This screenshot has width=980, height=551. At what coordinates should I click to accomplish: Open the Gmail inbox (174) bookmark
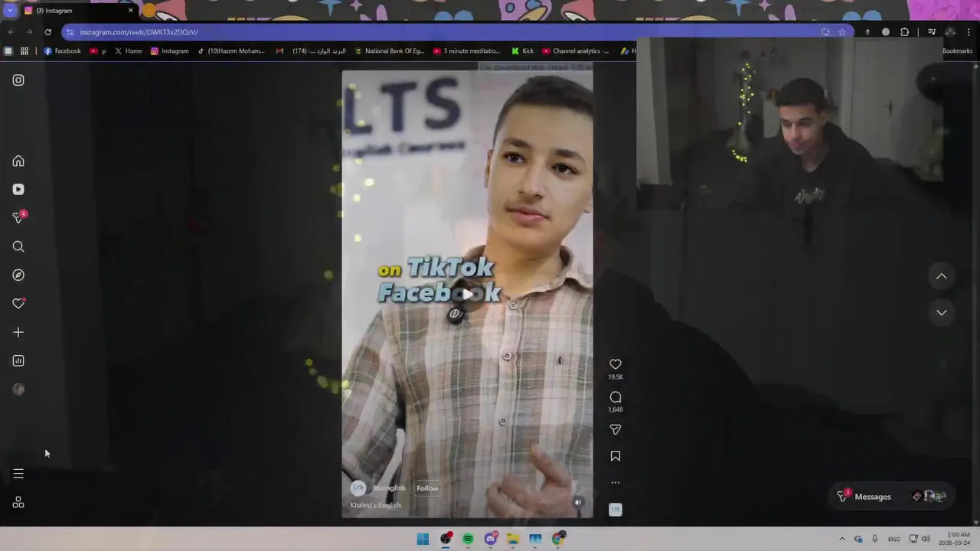pos(311,51)
